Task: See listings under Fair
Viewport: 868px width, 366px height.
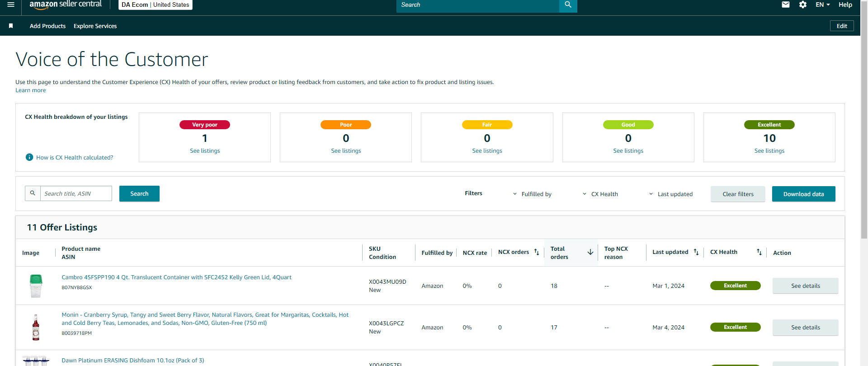Action: (x=487, y=151)
